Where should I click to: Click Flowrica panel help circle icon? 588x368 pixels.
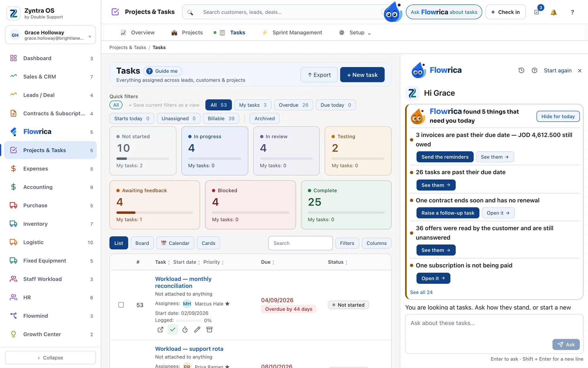pos(534,70)
